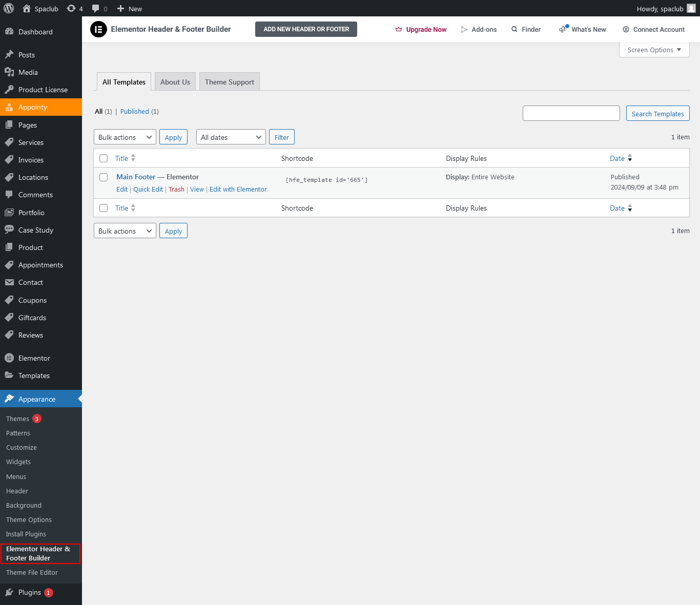Screen dimensions: 700x605
Task: Click the View link under Main Footer
Action: tap(197, 189)
